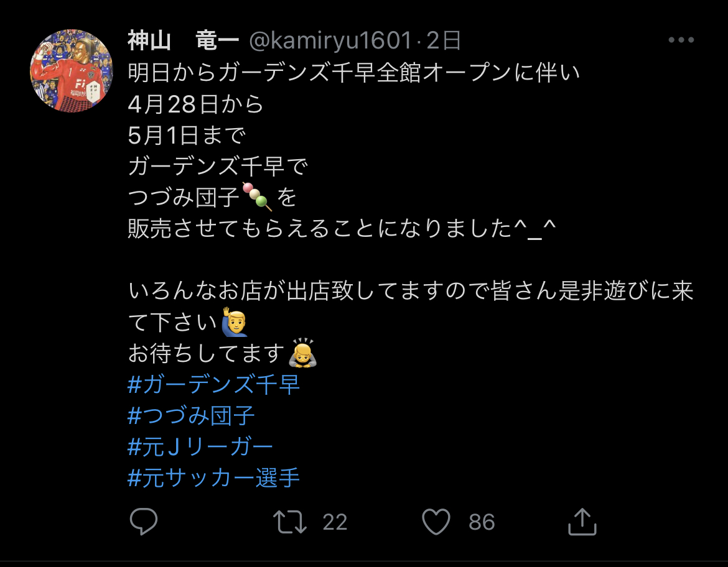Retweet using the arrows icon
The image size is (728, 567).
[290, 522]
